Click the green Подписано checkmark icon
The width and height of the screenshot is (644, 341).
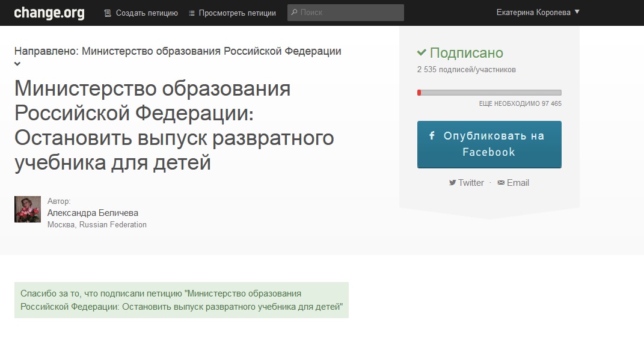point(422,52)
